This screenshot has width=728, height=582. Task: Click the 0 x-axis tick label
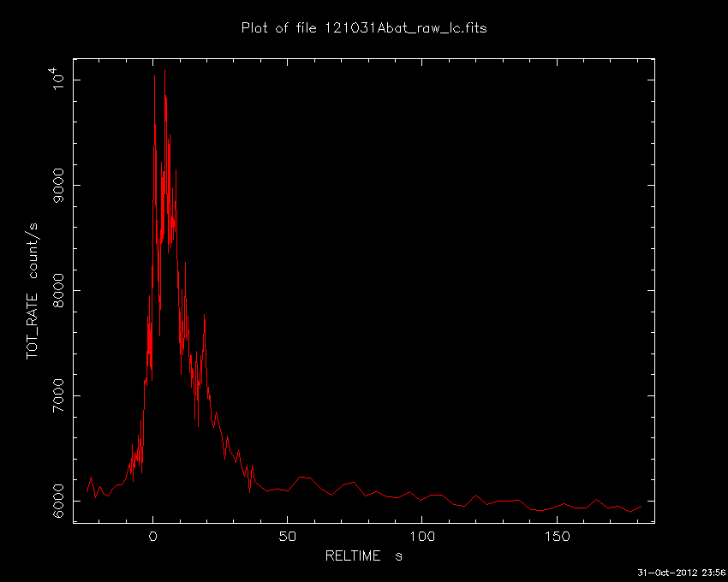[x=152, y=537]
